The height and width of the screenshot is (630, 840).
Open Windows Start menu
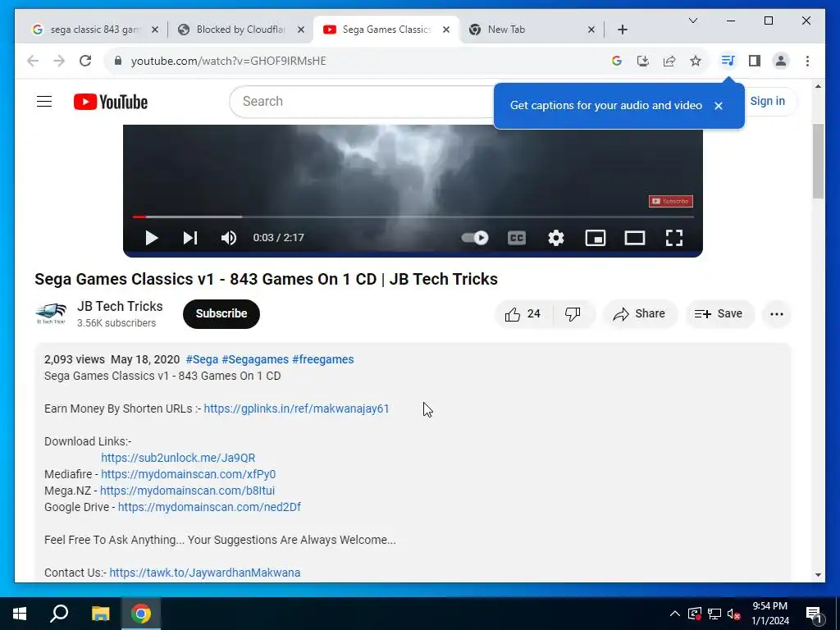point(20,614)
